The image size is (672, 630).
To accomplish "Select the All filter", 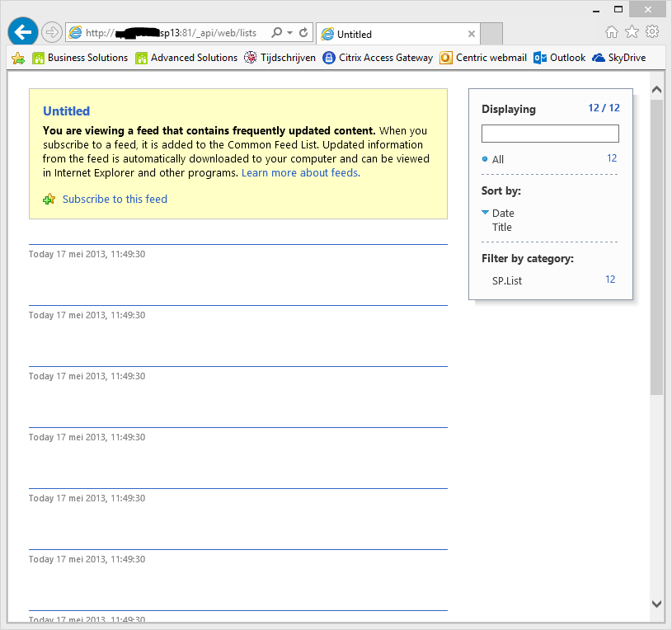I will click(x=497, y=159).
